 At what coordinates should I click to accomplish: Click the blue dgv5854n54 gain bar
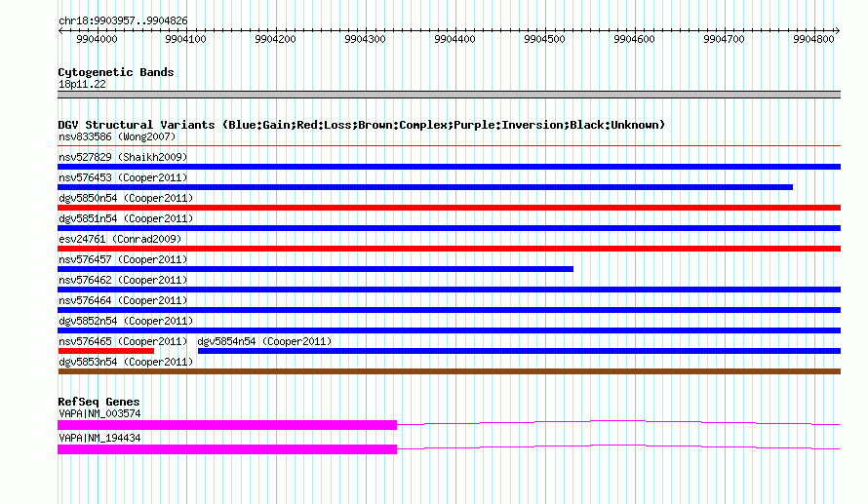tap(519, 351)
